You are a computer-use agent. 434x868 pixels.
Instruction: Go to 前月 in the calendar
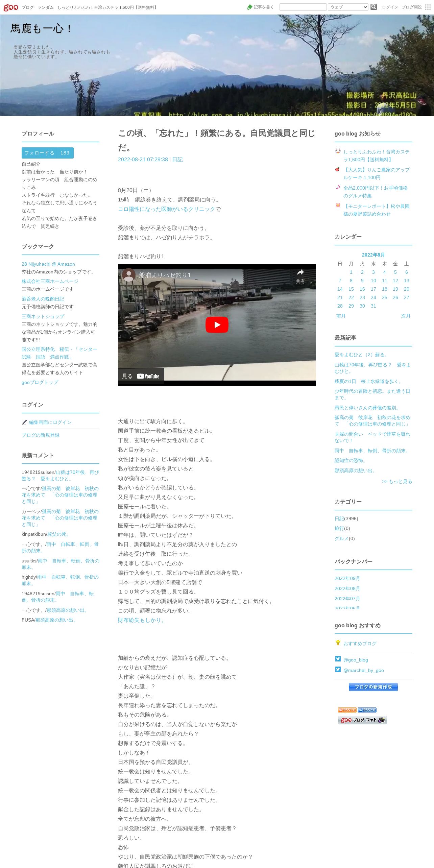(x=341, y=316)
